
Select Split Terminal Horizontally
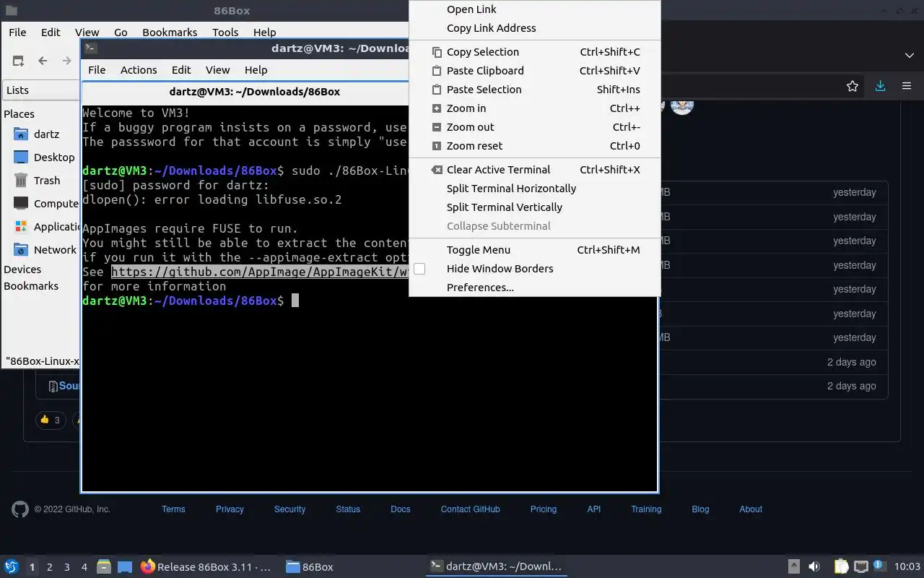[x=534, y=189]
